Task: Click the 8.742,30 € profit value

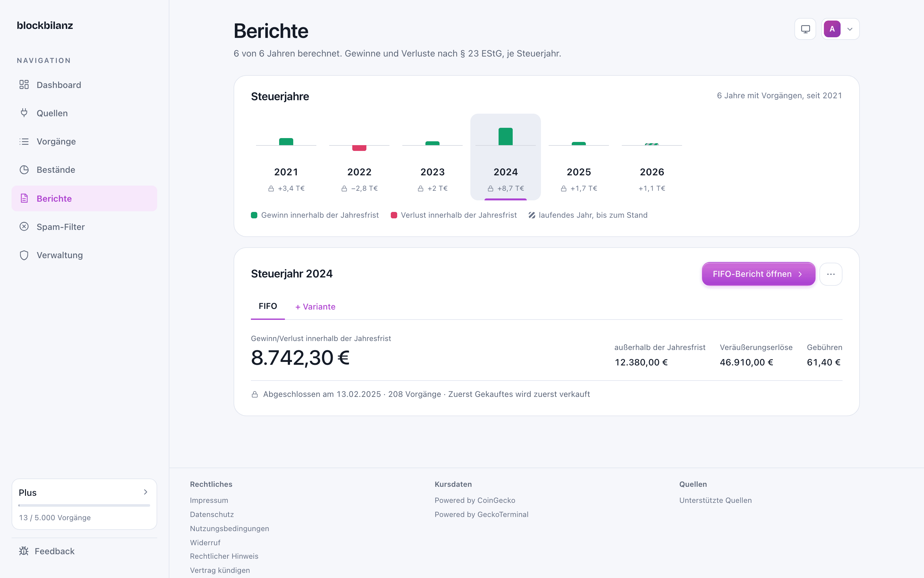Action: [300, 358]
